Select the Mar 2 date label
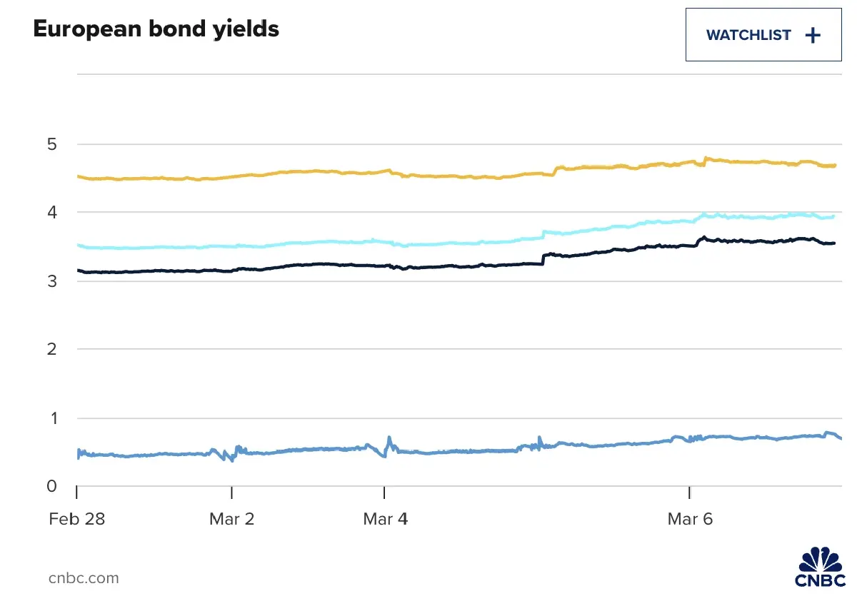The image size is (857, 616). coord(231,519)
